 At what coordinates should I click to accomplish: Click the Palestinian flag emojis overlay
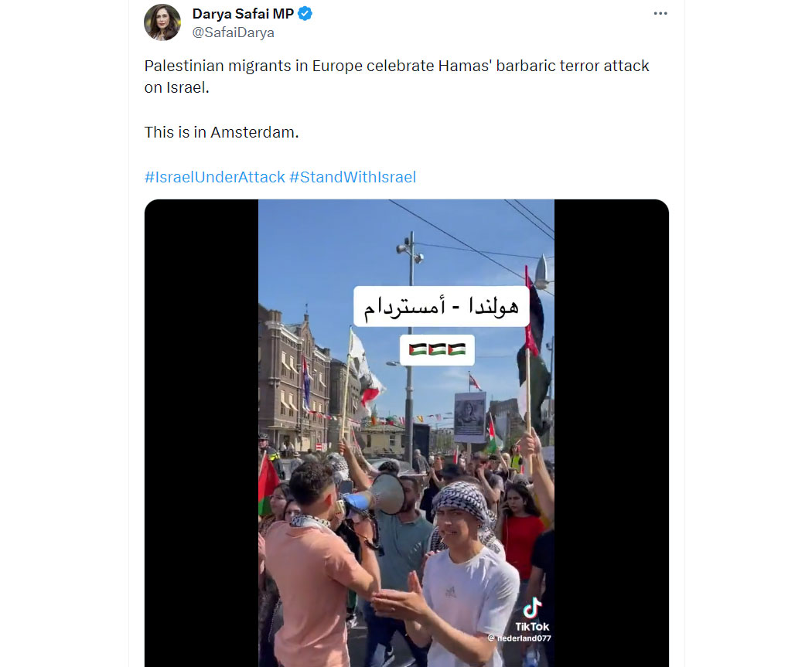[437, 349]
